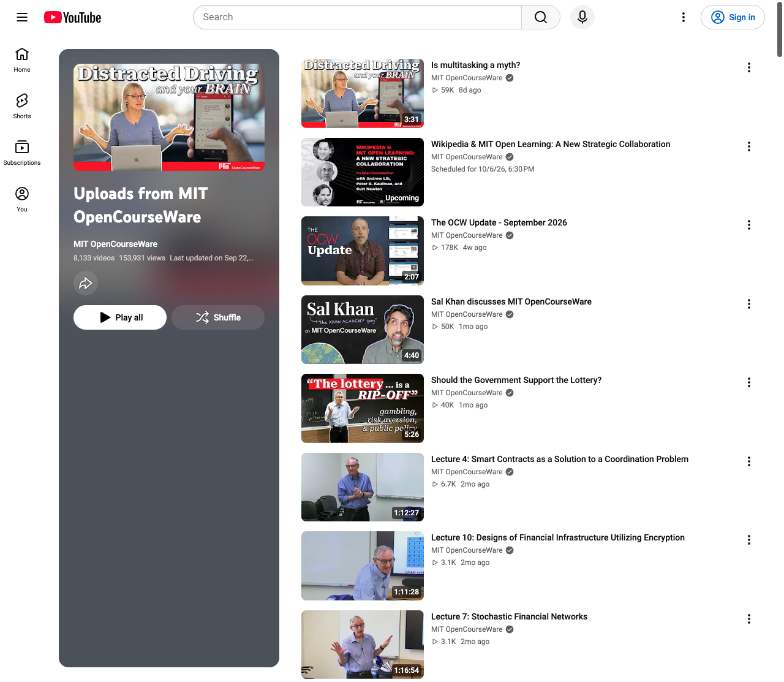Focus the Search input field
784x682 pixels.
tap(358, 17)
